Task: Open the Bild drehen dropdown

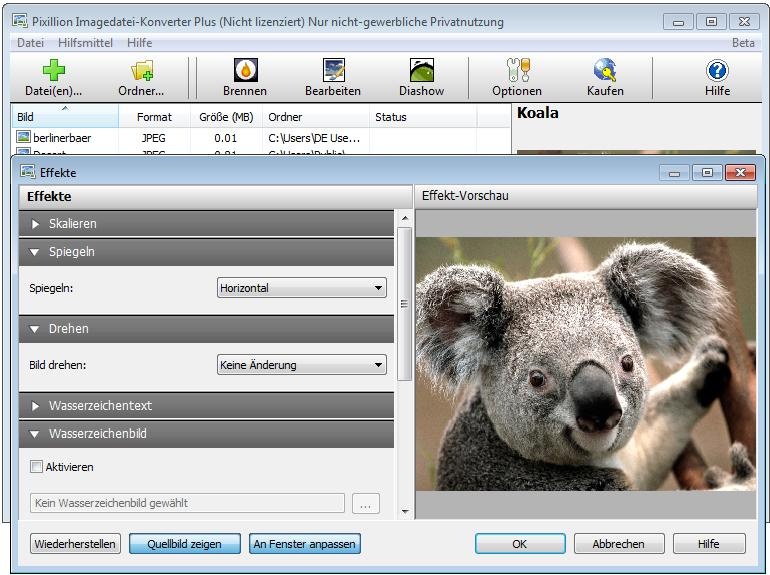Action: [302, 365]
